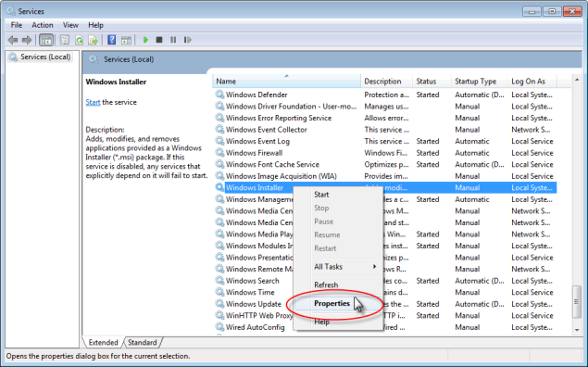Select the Windows Event Log service name
The width and height of the screenshot is (588, 367).
click(257, 141)
